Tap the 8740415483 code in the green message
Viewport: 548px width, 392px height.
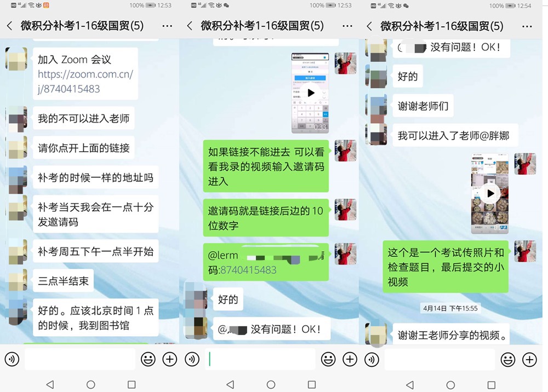pos(248,270)
